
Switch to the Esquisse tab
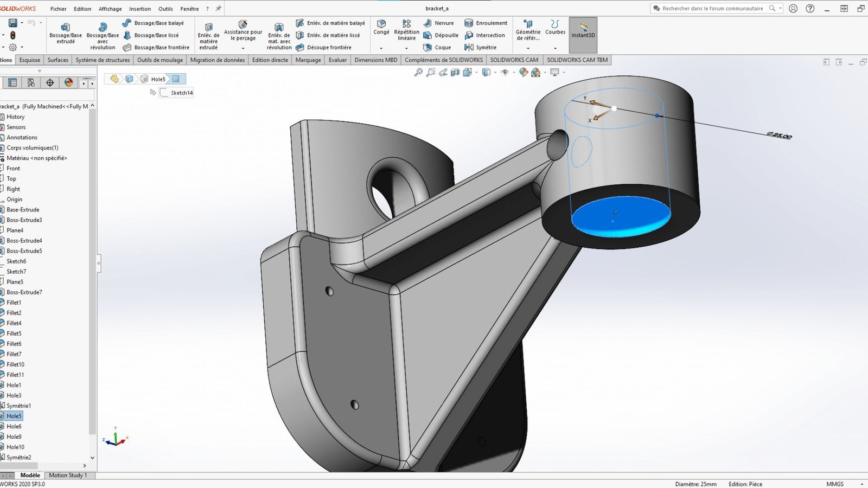[x=30, y=60]
